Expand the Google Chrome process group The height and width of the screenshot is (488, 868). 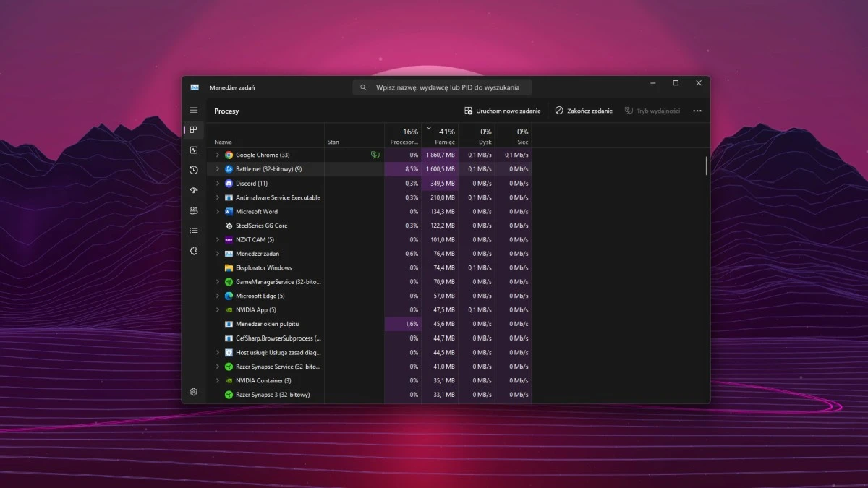tap(216, 155)
